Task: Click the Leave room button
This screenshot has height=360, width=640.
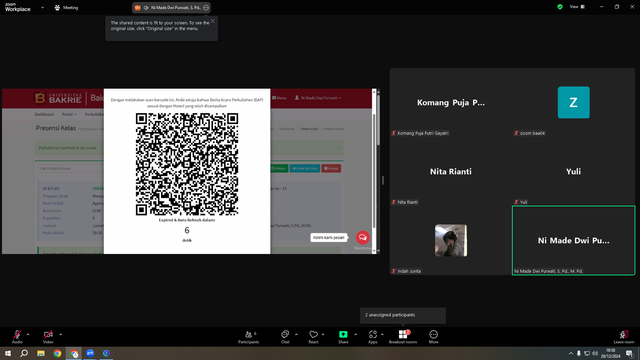Action: click(x=624, y=337)
